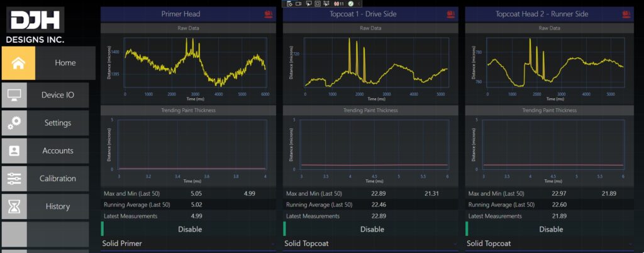Screen dimensions: 644x253
Task: Click the History hourglass icon
Action: (x=14, y=206)
